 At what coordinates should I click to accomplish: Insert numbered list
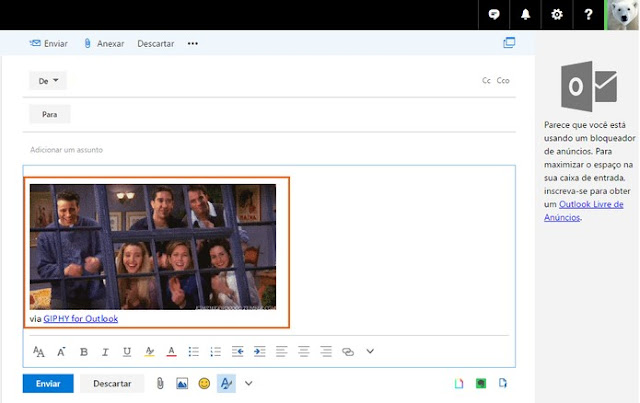[216, 352]
